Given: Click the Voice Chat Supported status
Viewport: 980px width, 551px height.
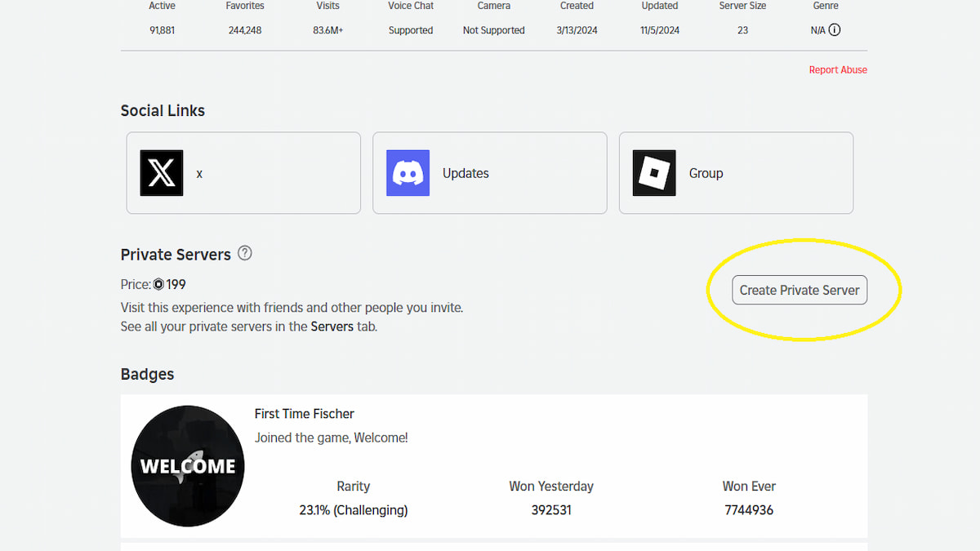Looking at the screenshot, I should (x=411, y=30).
